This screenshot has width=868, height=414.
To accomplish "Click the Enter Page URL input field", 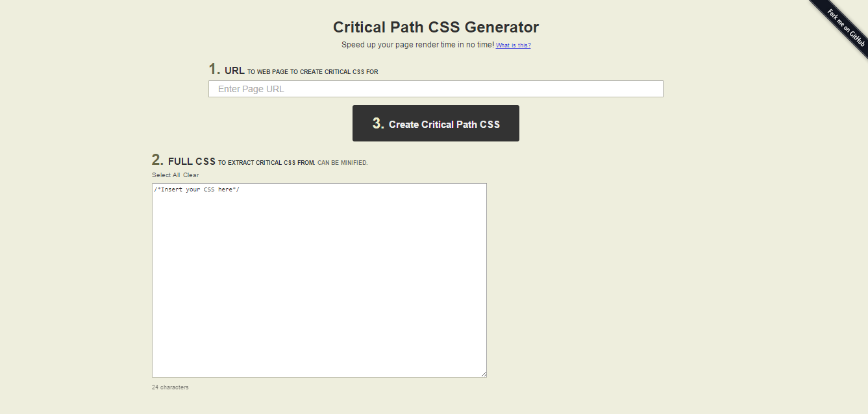I will pyautogui.click(x=436, y=89).
